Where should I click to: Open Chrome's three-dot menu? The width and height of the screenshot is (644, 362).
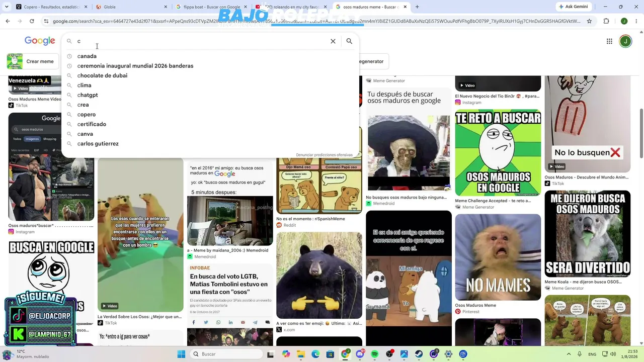pos(635,21)
